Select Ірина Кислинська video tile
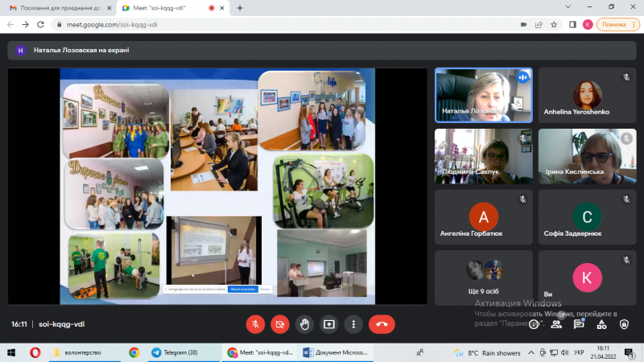Viewport: 644px width, 362px height. [588, 156]
